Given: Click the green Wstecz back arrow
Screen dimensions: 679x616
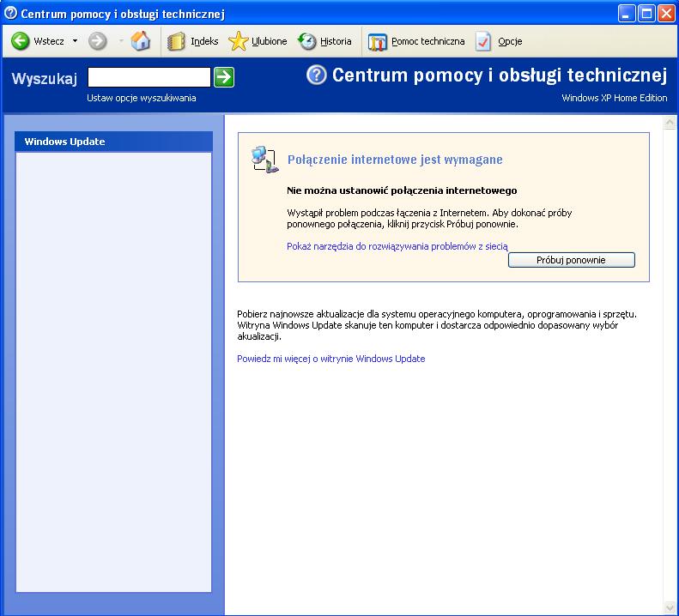Looking at the screenshot, I should pos(21,41).
